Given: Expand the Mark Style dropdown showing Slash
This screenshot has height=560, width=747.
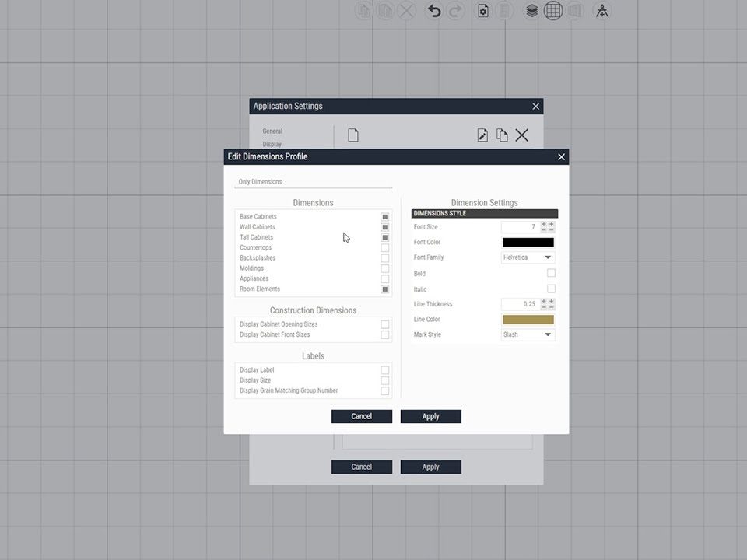Looking at the screenshot, I should click(528, 334).
